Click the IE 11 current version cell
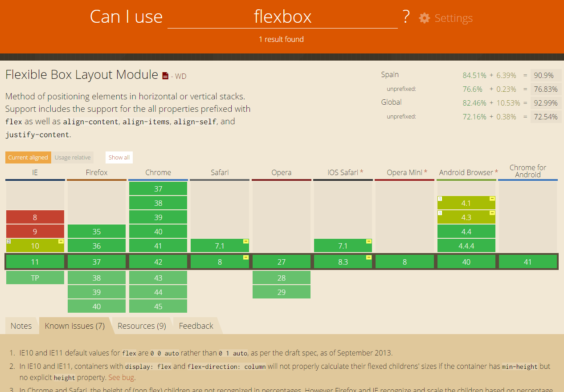 35,261
